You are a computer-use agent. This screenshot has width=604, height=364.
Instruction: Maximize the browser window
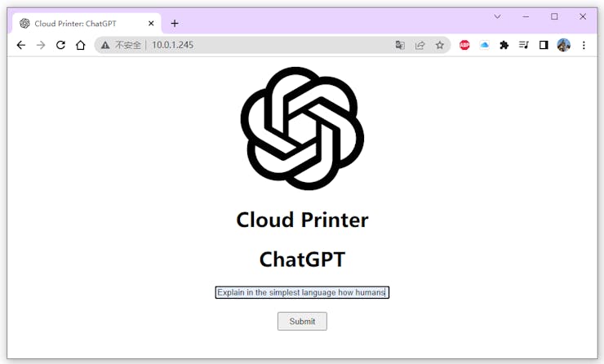(x=554, y=16)
